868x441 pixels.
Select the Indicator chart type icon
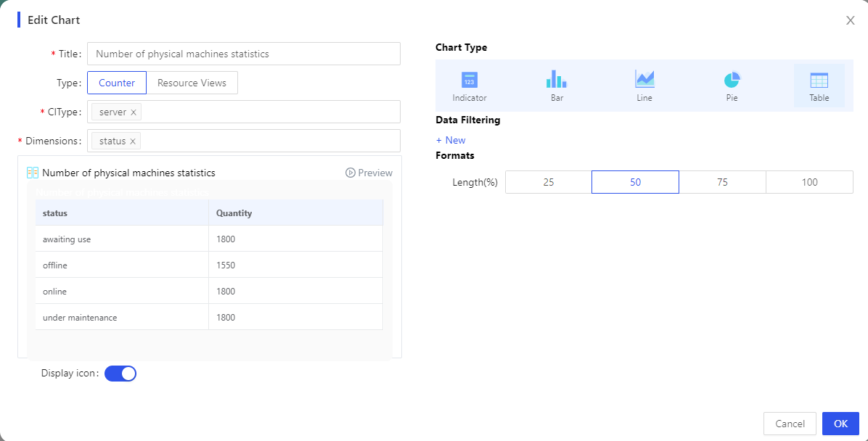pyautogui.click(x=470, y=81)
